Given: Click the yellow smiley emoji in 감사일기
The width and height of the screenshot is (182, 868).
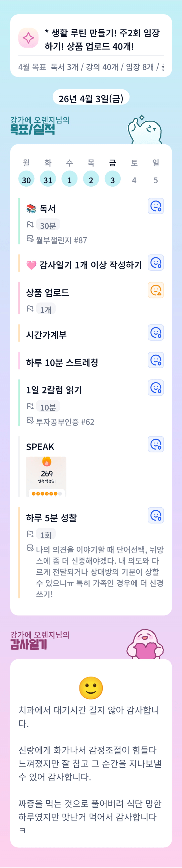Looking at the screenshot, I should (91, 688).
